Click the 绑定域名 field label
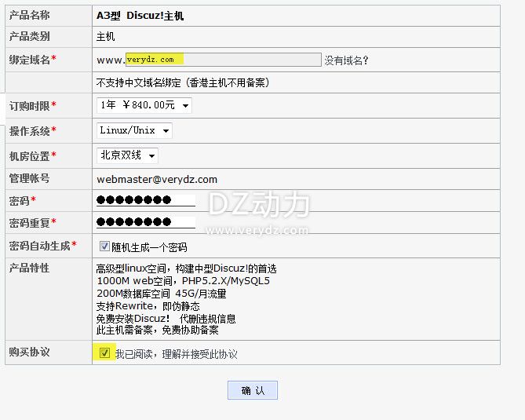 [x=29, y=60]
